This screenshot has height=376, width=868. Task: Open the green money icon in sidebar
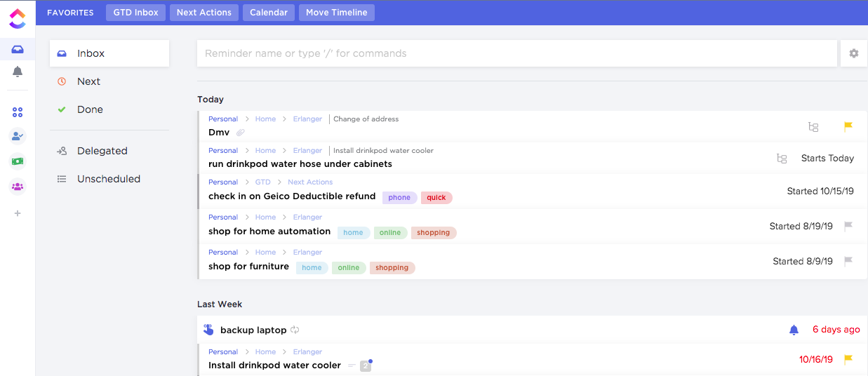tap(18, 161)
